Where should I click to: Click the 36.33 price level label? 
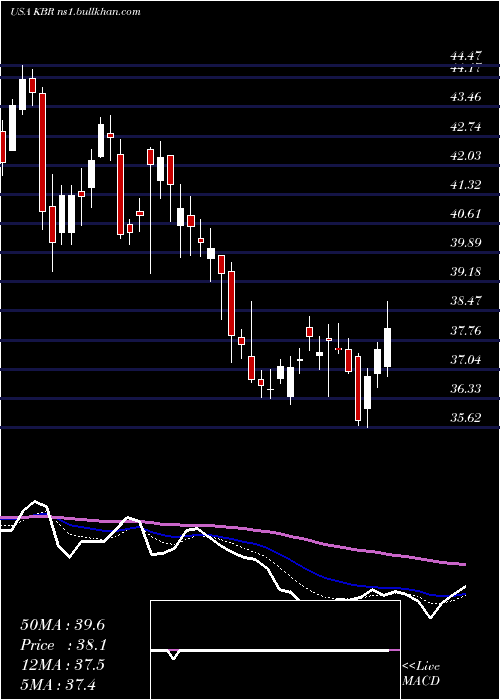[x=466, y=388]
